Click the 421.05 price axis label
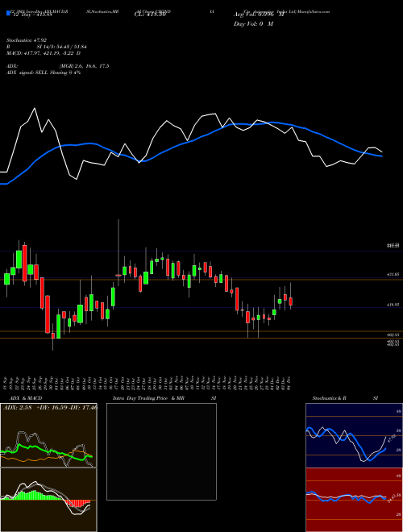 point(393,274)
